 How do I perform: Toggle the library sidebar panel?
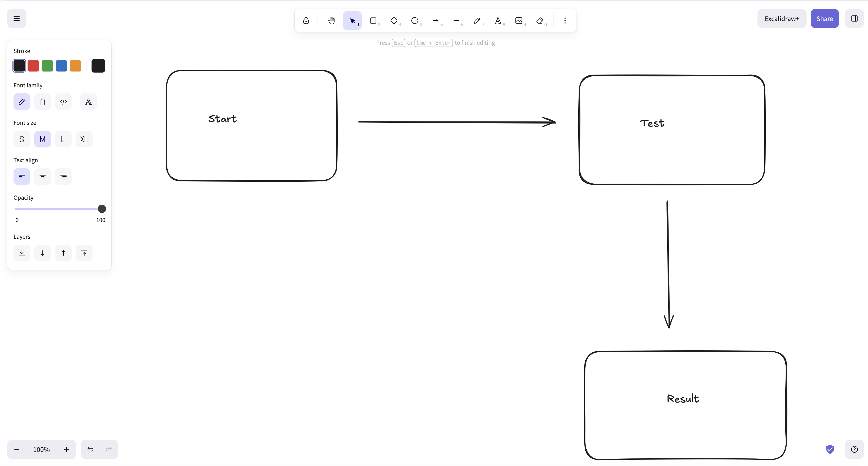coord(854,18)
